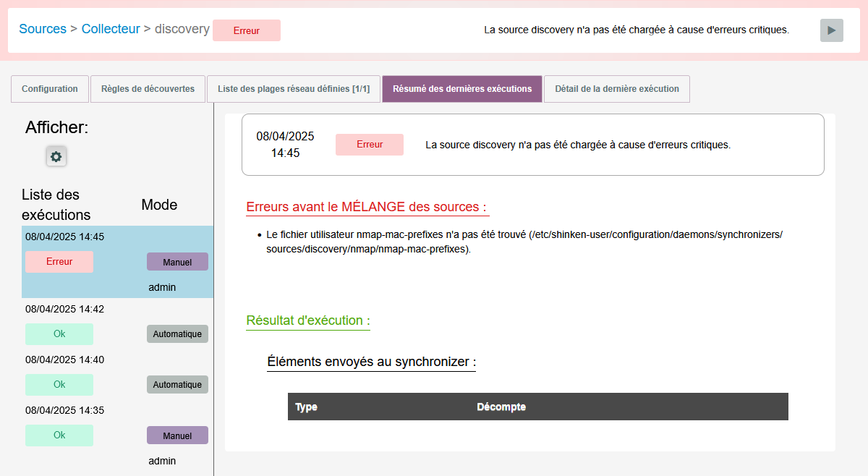Click the Erreur badge in executions list
The image size is (868, 476).
tap(59, 262)
